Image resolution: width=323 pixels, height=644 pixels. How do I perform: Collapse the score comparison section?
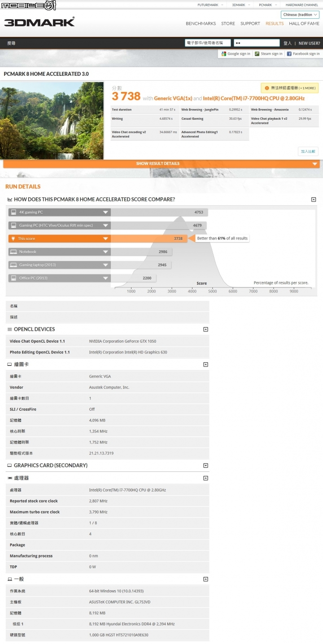(314, 200)
